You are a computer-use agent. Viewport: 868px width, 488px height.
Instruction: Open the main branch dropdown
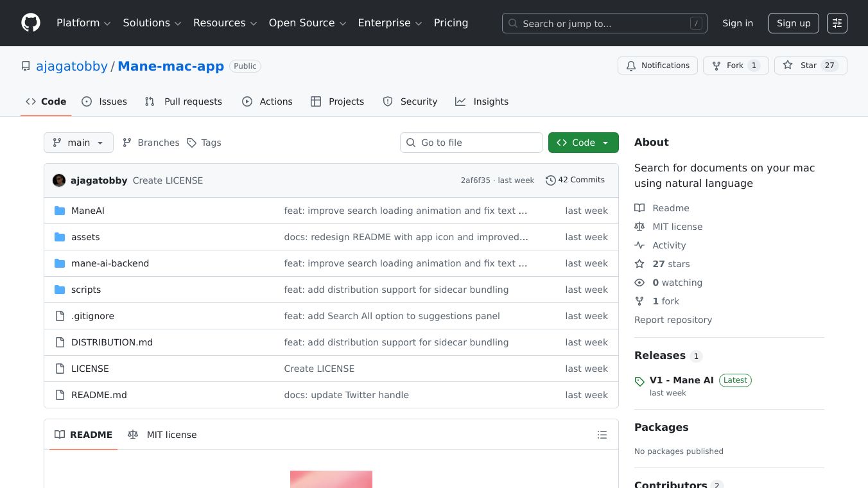78,143
